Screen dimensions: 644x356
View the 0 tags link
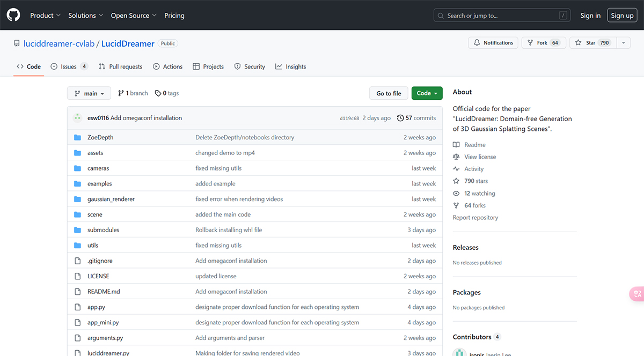pyautogui.click(x=167, y=93)
